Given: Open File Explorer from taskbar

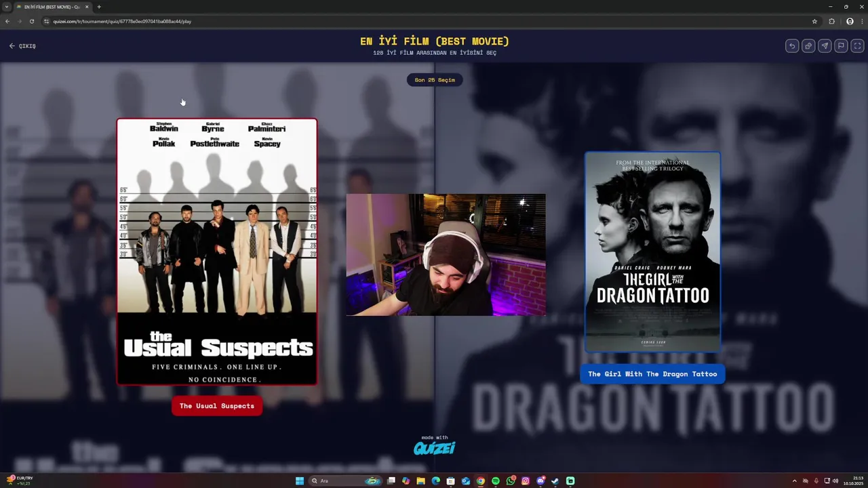Looking at the screenshot, I should click(x=420, y=481).
